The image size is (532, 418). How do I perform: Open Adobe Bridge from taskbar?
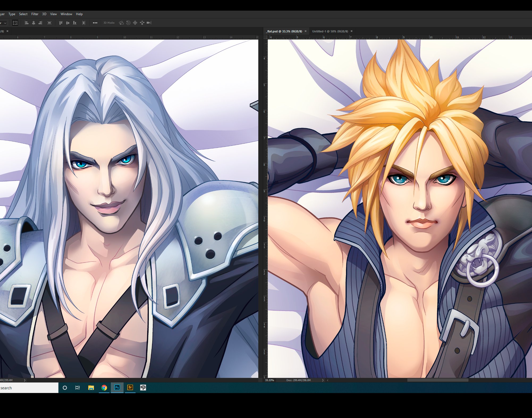click(130, 388)
